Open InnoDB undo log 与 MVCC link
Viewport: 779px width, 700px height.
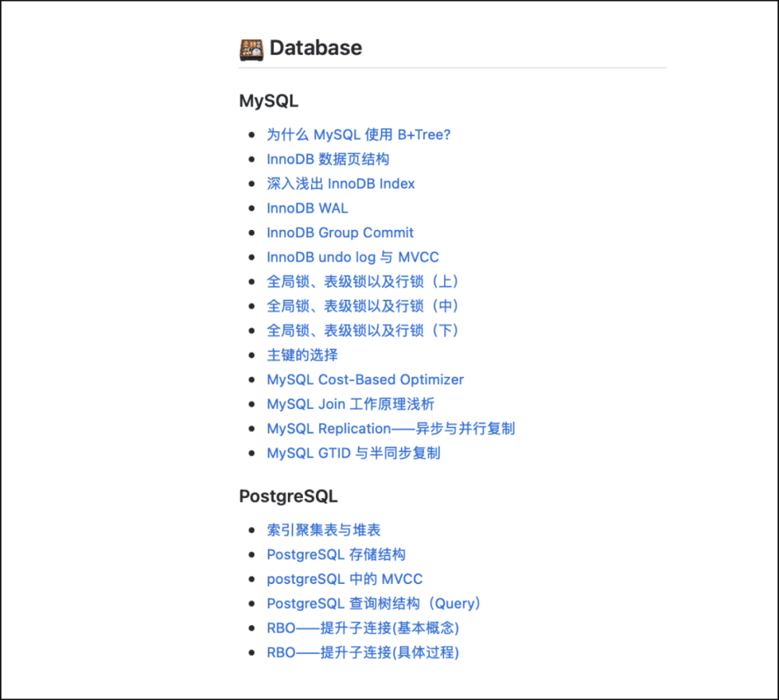pos(353,257)
